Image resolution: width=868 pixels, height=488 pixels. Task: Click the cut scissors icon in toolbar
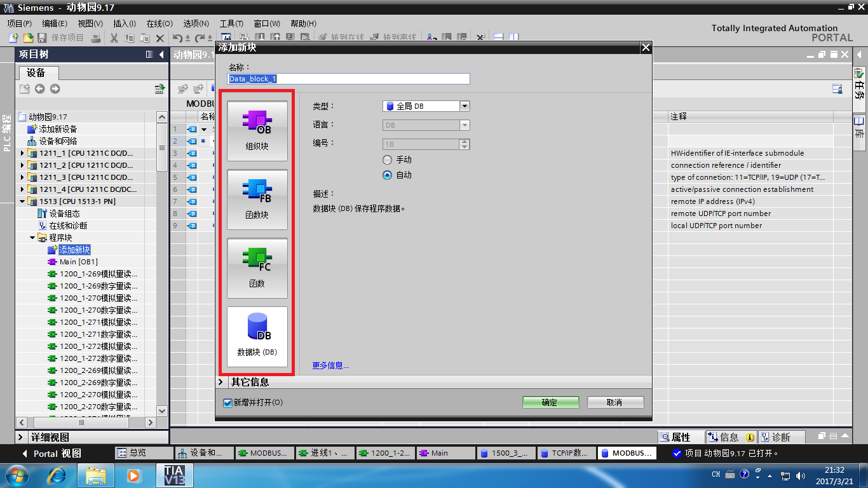pos(114,38)
